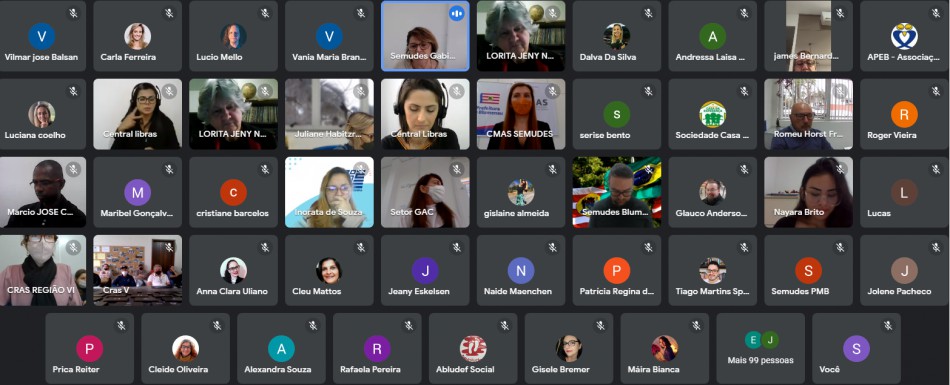950x385 pixels.
Task: Click the Sociedade Casa logo avatar
Action: click(712, 114)
